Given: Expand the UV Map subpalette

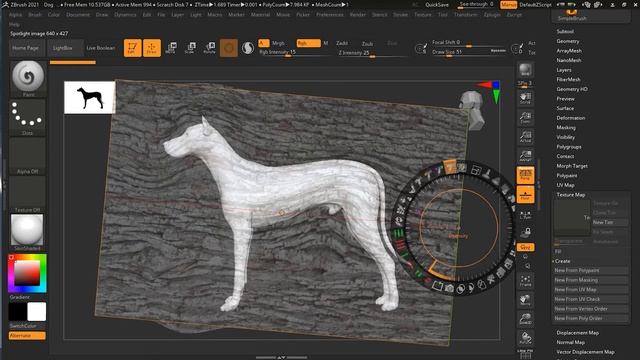Looking at the screenshot, I should pyautogui.click(x=565, y=185).
